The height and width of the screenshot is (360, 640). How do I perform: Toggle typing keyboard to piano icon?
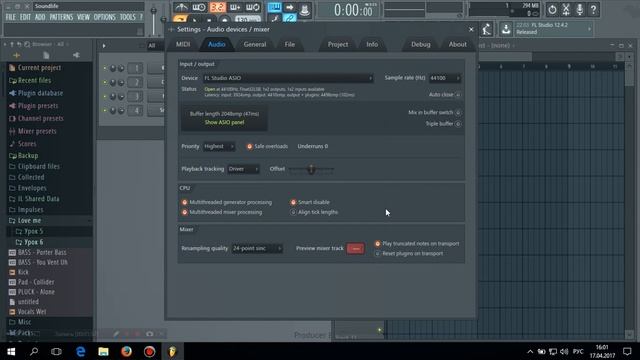[274, 7]
